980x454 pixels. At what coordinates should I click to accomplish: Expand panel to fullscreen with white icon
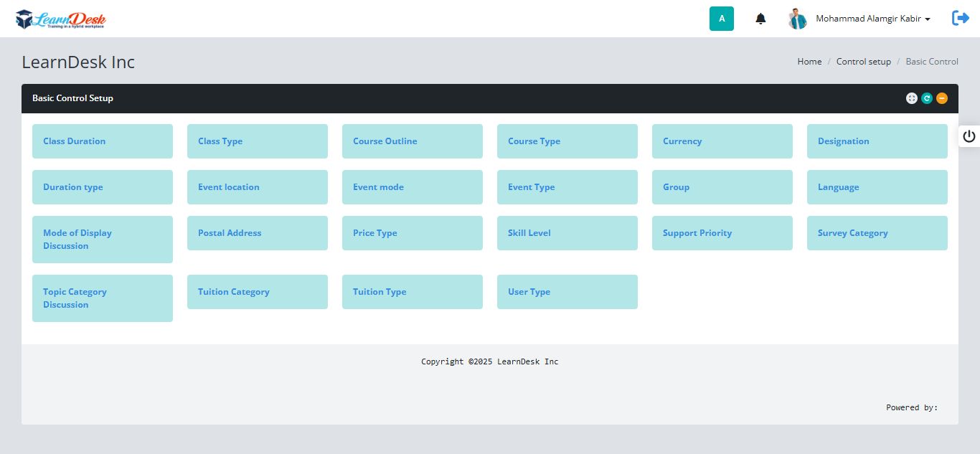[912, 98]
